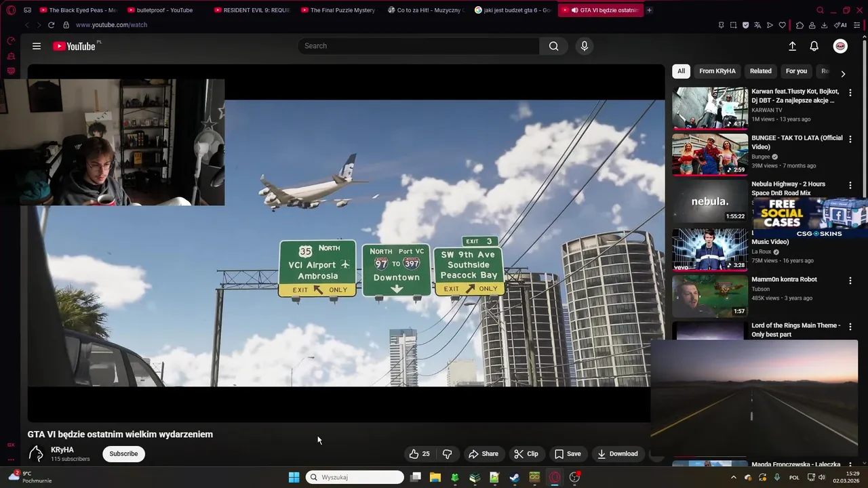This screenshot has width=868, height=488.
Task: Switch to Co to za Hit tab
Action: coord(426,10)
